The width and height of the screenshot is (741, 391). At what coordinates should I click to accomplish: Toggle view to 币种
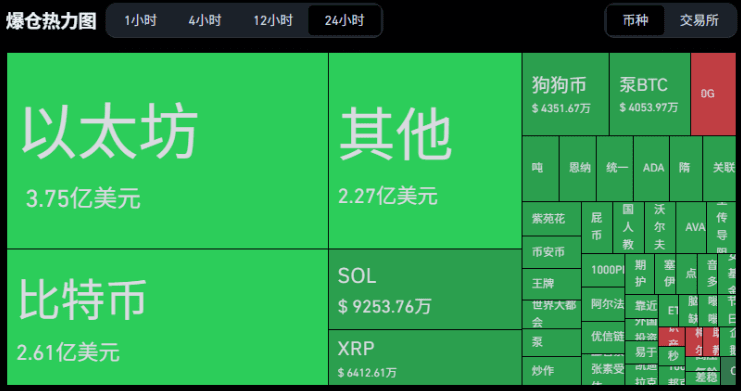click(636, 20)
